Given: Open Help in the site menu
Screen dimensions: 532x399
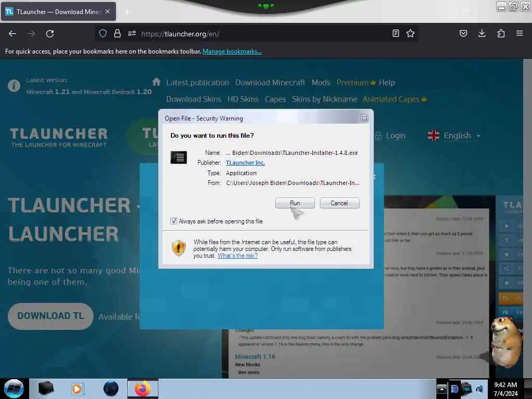Looking at the screenshot, I should point(387,83).
